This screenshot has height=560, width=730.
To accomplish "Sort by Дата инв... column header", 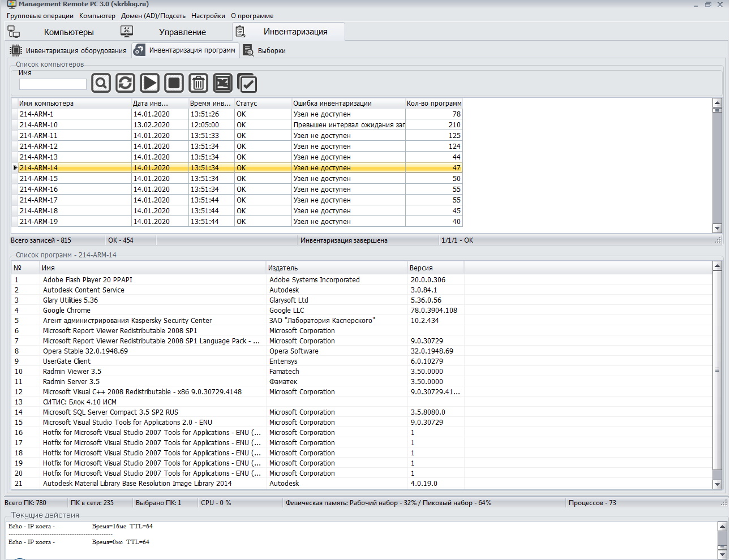I will click(160, 104).
